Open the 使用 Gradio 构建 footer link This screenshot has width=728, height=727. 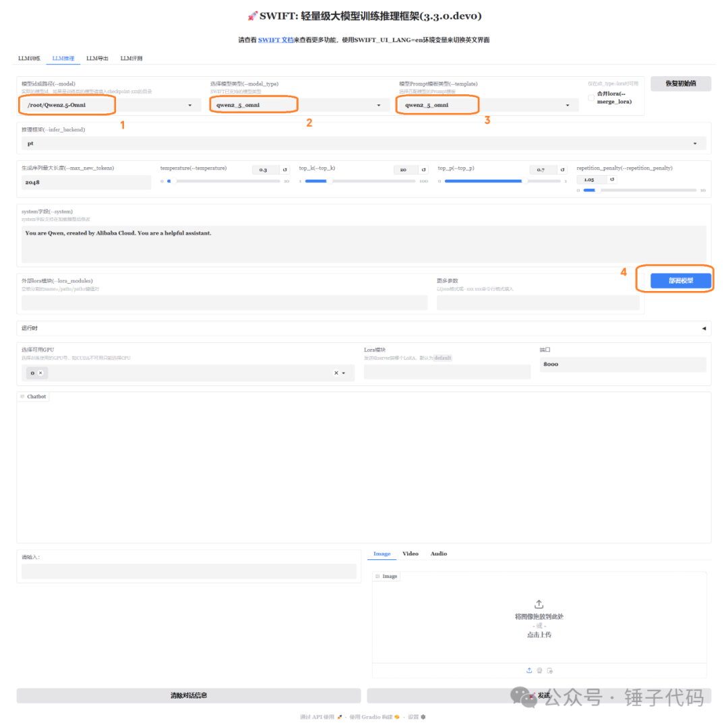tap(374, 717)
